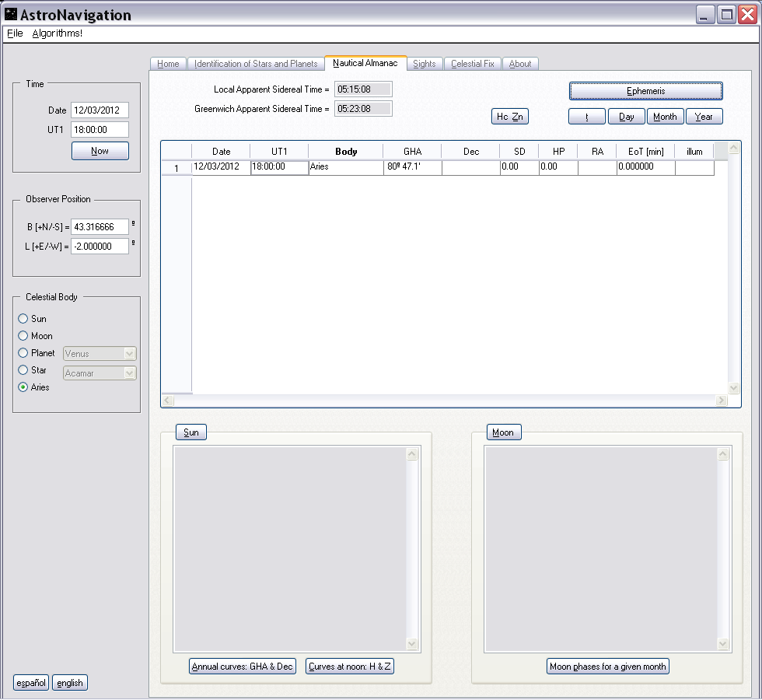762x700 pixels.
Task: Open the File menu
Action: point(15,33)
